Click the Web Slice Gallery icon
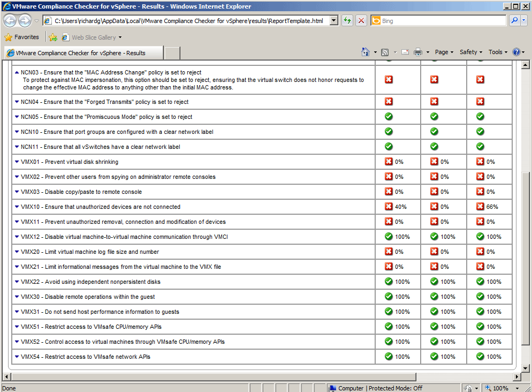Viewport: 532px width, 392px height. coord(65,37)
